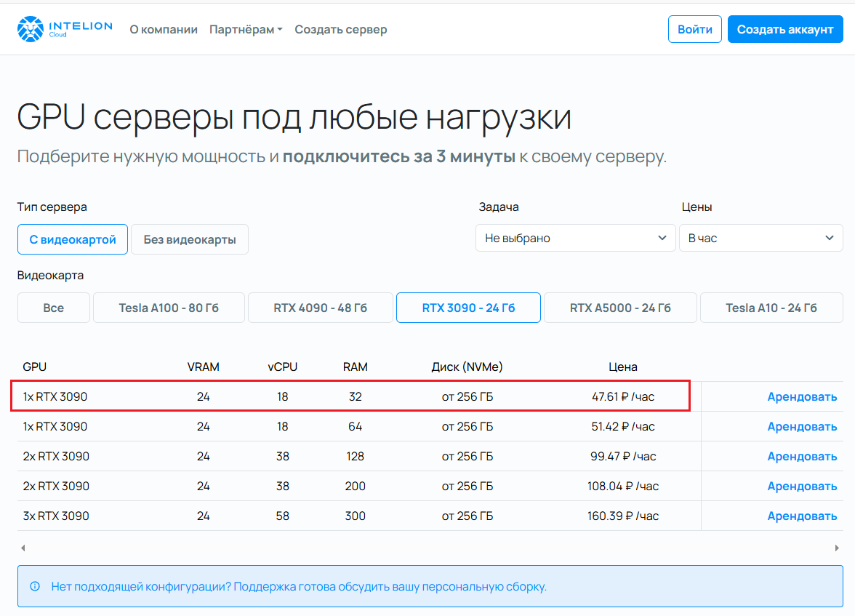The width and height of the screenshot is (855, 616).
Task: Click the 'VRAM' column header
Action: coord(204,367)
